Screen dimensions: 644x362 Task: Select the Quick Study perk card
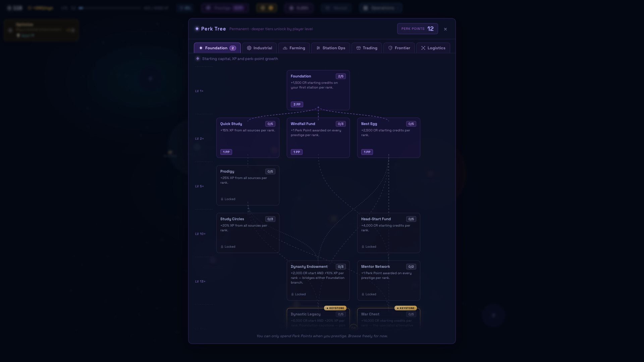pos(248,138)
